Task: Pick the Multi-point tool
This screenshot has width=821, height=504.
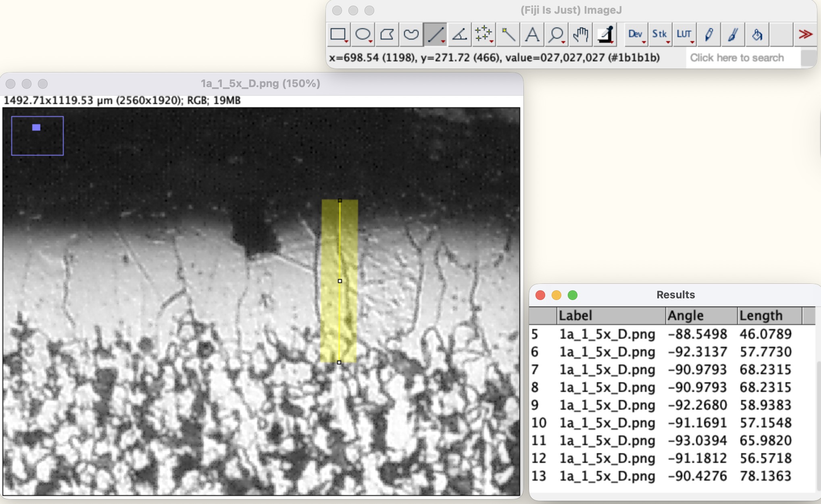Action: click(483, 35)
